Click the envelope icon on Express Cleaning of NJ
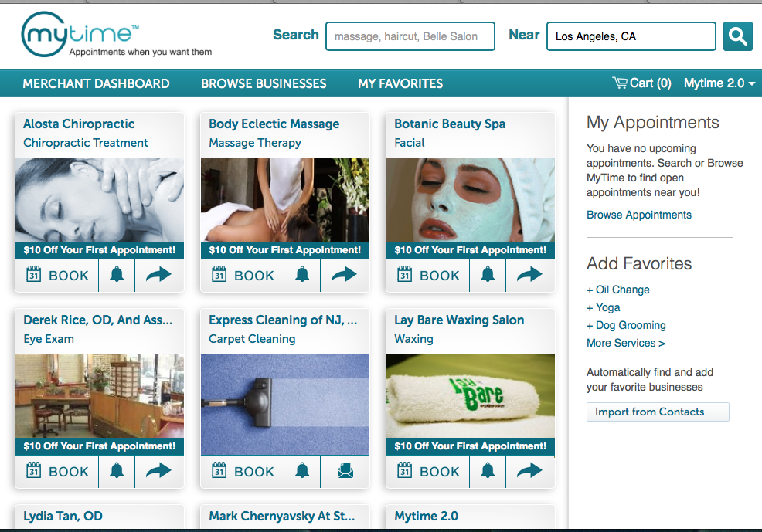 [x=345, y=471]
